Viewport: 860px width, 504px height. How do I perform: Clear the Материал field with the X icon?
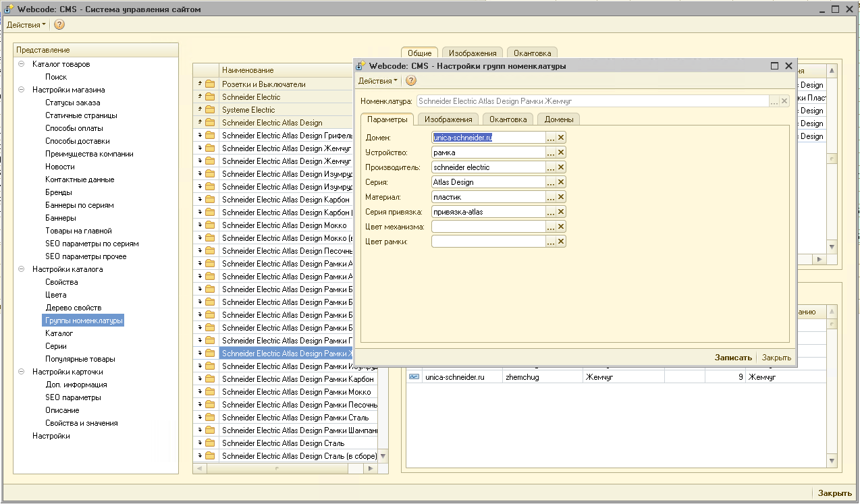[561, 197]
